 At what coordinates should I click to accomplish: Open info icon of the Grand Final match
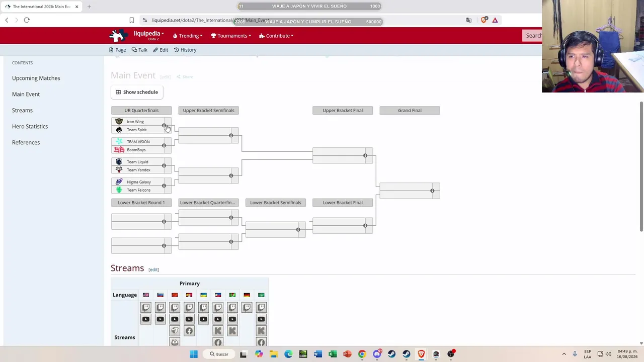point(432,191)
